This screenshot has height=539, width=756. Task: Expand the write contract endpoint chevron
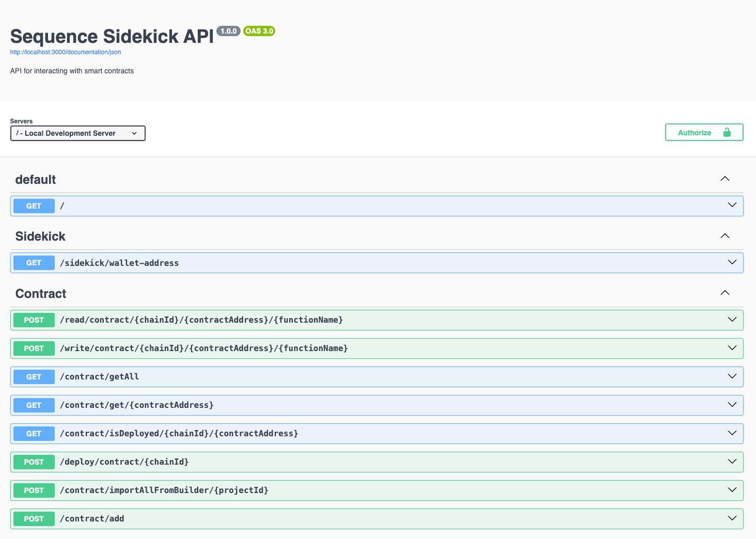point(732,348)
